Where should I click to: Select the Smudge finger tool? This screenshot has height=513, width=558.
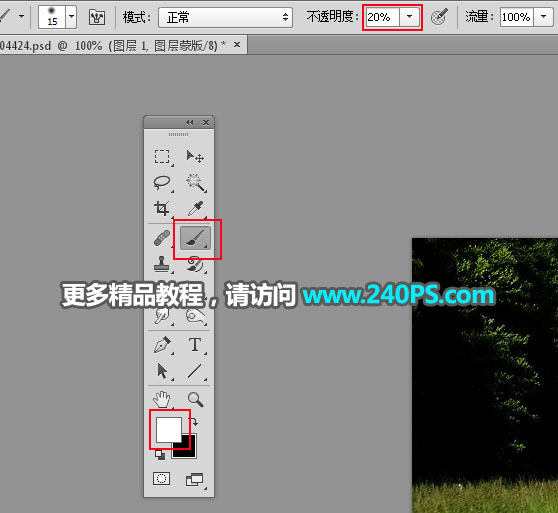point(162,316)
